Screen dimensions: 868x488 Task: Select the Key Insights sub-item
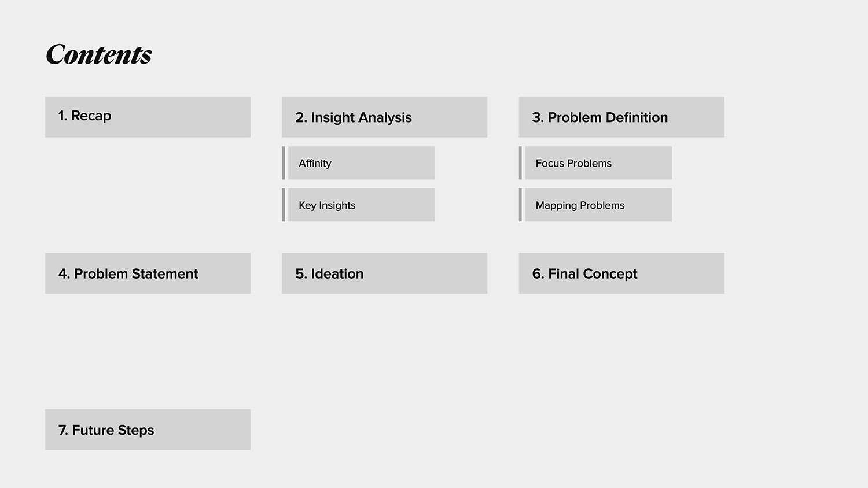pos(361,205)
